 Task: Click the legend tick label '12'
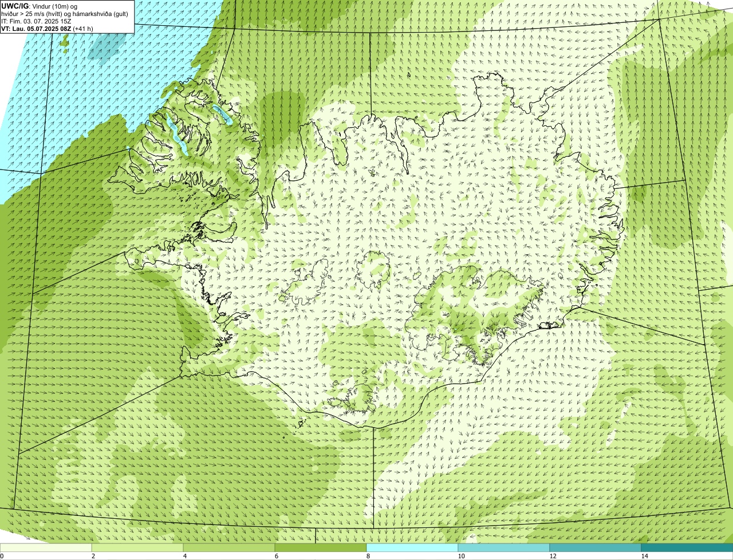pos(553,556)
